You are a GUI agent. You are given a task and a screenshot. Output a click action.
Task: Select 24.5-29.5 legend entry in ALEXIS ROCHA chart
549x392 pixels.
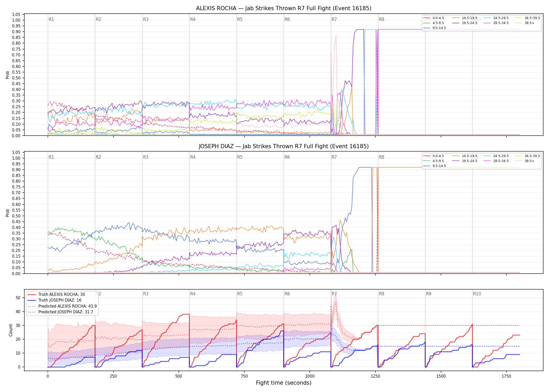point(496,18)
